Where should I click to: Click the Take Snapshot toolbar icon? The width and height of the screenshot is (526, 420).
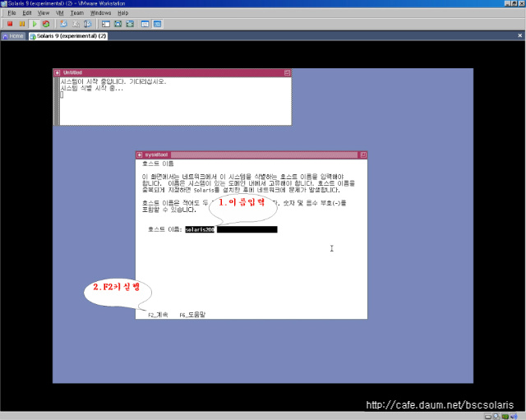tap(63, 24)
